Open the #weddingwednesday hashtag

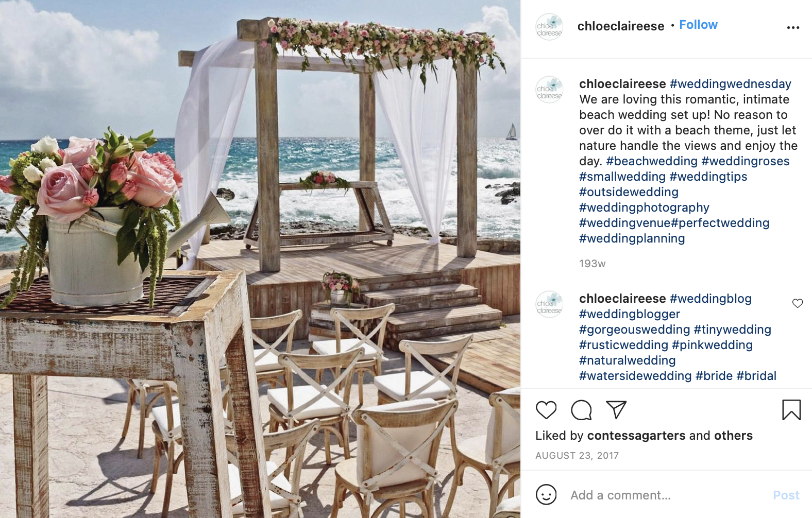coord(730,84)
